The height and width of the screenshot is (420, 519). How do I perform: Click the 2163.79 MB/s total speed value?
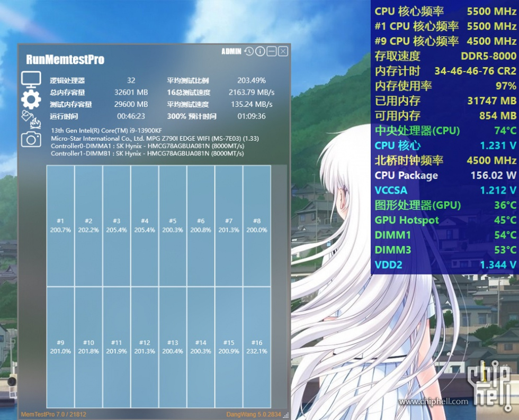click(252, 92)
